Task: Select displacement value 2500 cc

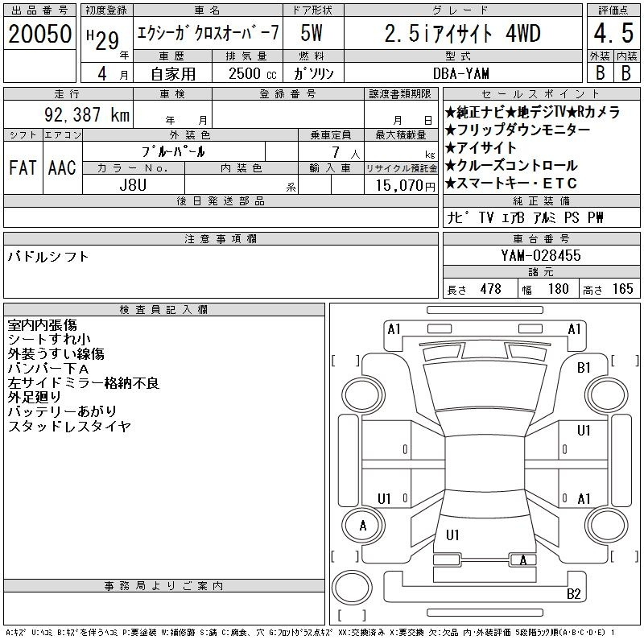Action: click(x=253, y=73)
